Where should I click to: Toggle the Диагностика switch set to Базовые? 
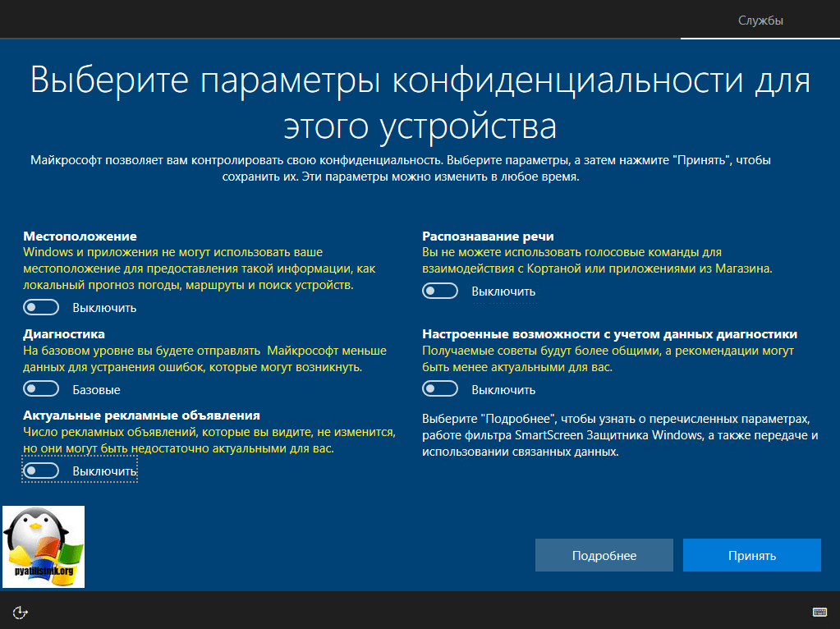42,389
